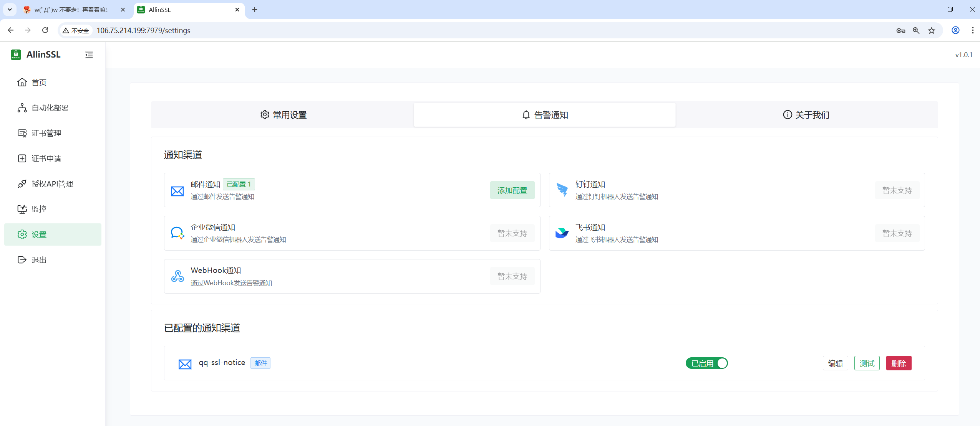Screen dimensions: 980x426
Task: Click the 通过邮件发送告警通知 description
Action: pos(222,196)
